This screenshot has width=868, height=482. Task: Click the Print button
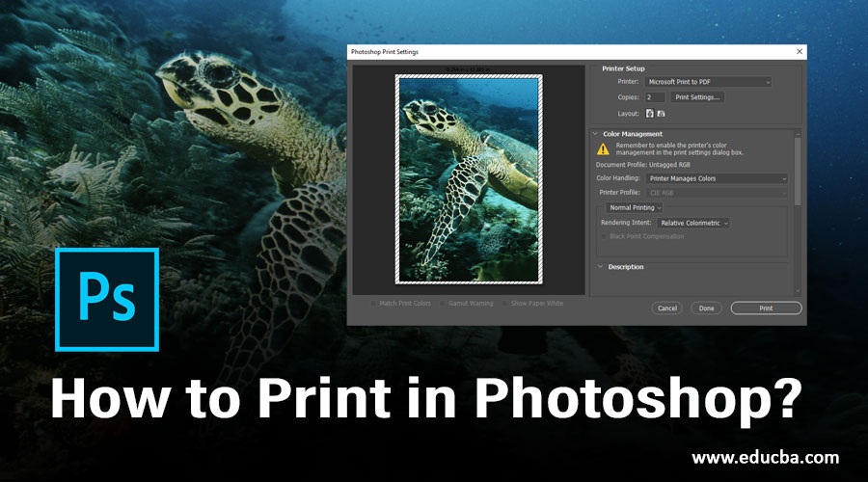pyautogui.click(x=766, y=308)
